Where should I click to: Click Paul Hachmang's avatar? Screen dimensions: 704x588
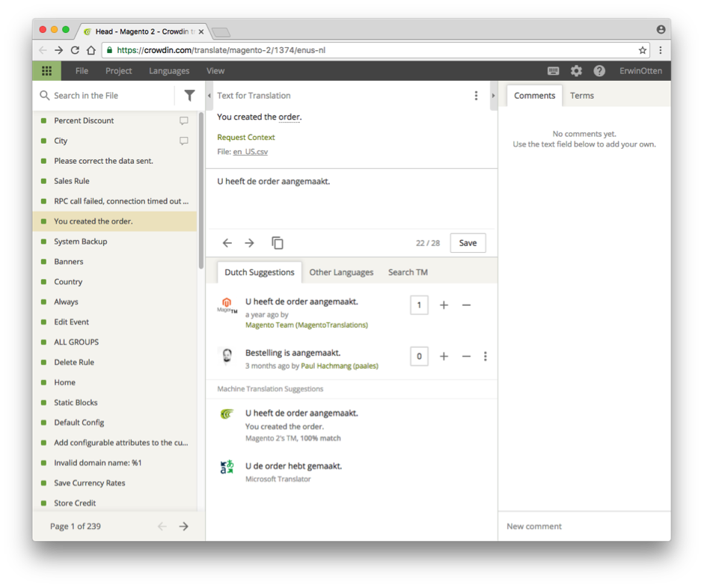tap(227, 356)
